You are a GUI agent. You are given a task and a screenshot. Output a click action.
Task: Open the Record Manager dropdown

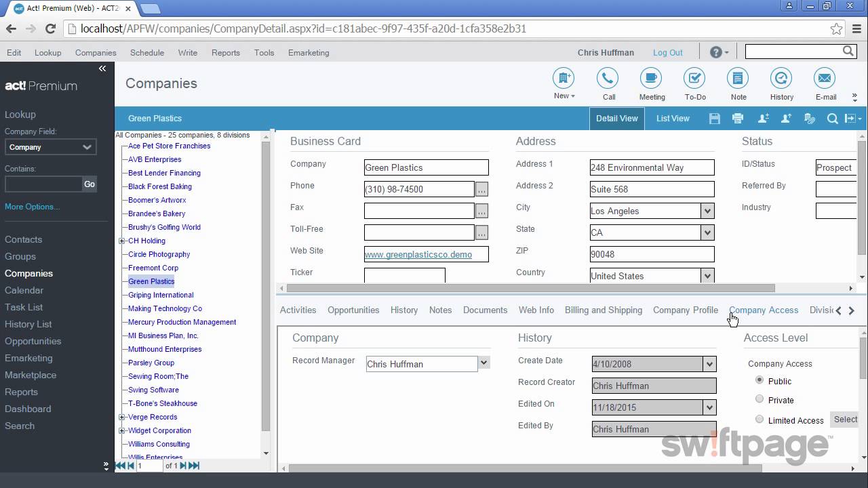tap(484, 363)
